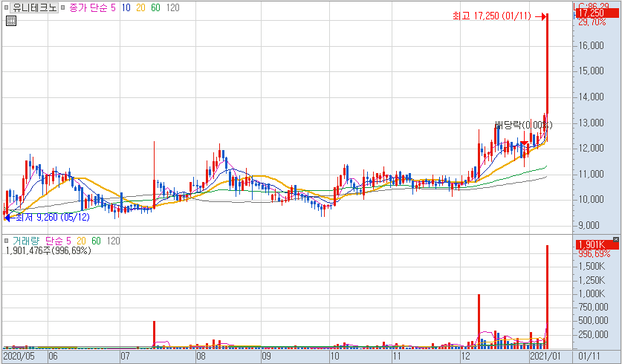This screenshot has width=622, height=364.
Task: Click the tallest red volume bar
Action: [548, 296]
